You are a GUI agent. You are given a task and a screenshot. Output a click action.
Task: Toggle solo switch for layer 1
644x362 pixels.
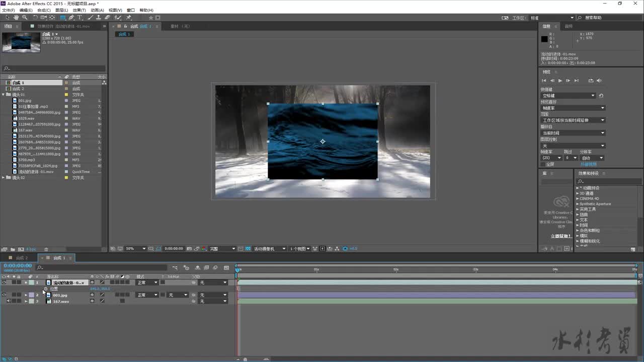point(14,283)
